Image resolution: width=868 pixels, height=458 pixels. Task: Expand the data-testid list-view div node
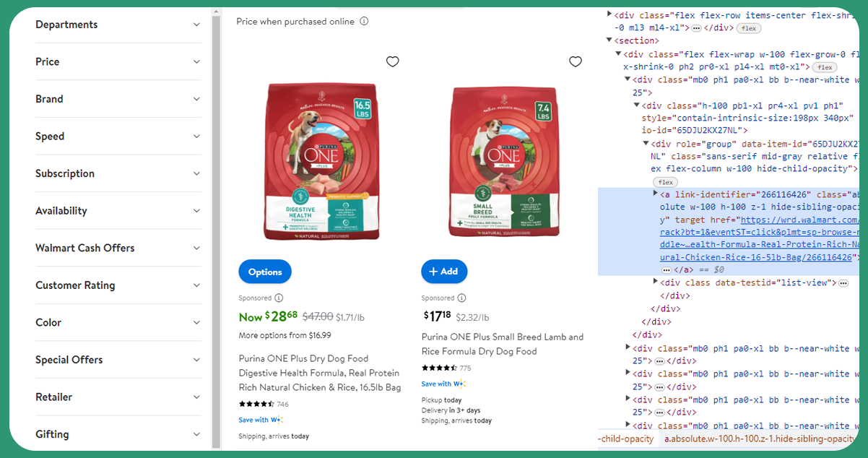pyautogui.click(x=656, y=282)
